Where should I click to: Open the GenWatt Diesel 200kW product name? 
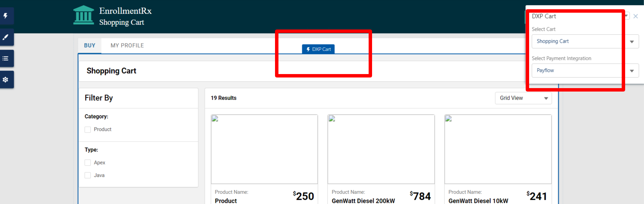[363, 201]
